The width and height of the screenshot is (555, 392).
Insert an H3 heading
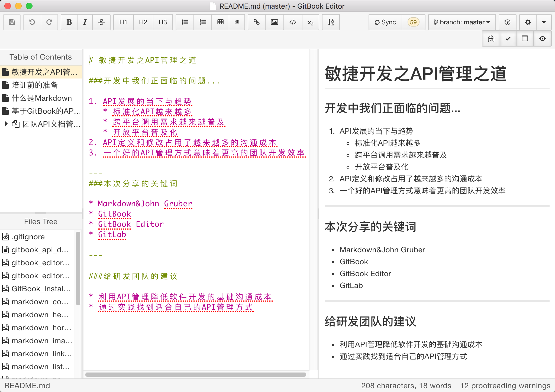click(x=163, y=22)
